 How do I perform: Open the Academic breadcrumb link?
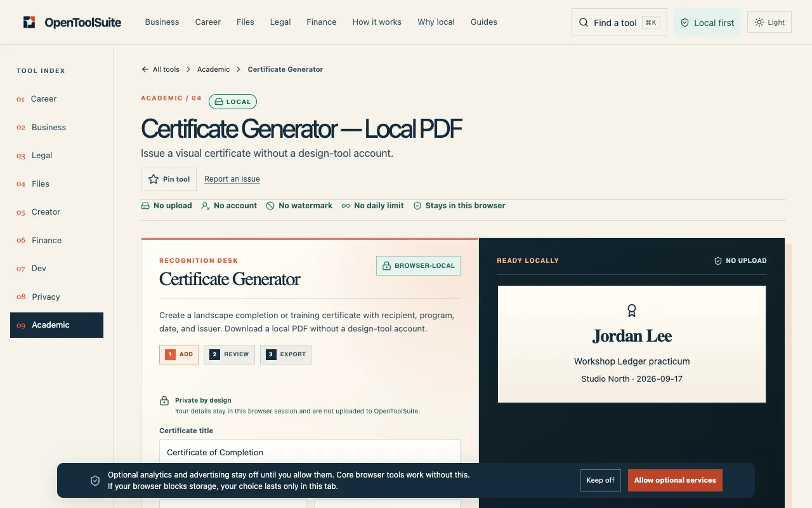(213, 69)
